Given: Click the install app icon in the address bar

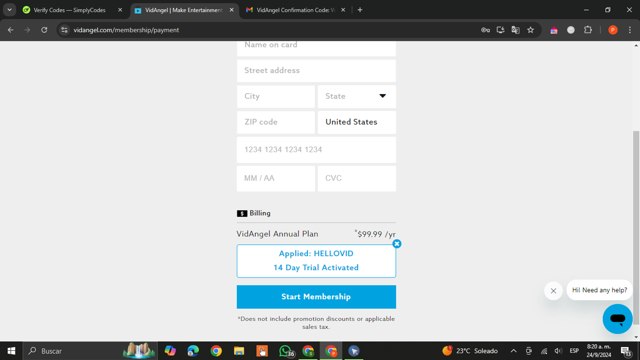Looking at the screenshot, I should tap(500, 30).
